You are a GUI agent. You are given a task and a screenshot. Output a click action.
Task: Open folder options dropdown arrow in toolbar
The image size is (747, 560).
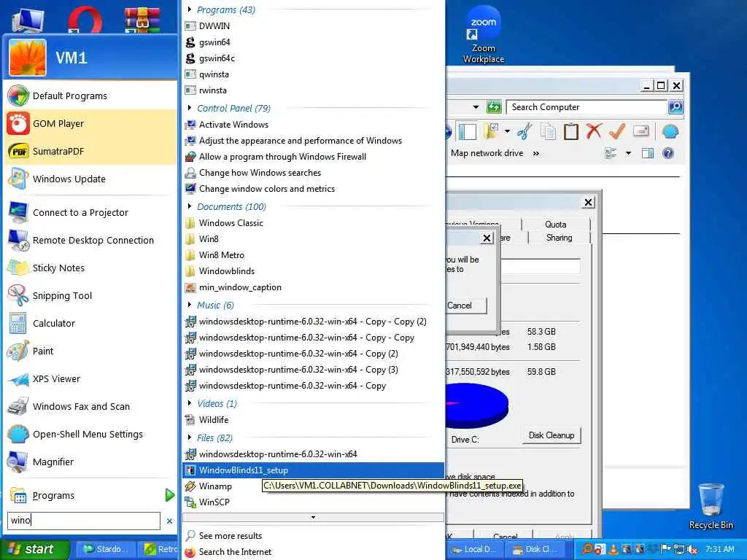point(508,131)
